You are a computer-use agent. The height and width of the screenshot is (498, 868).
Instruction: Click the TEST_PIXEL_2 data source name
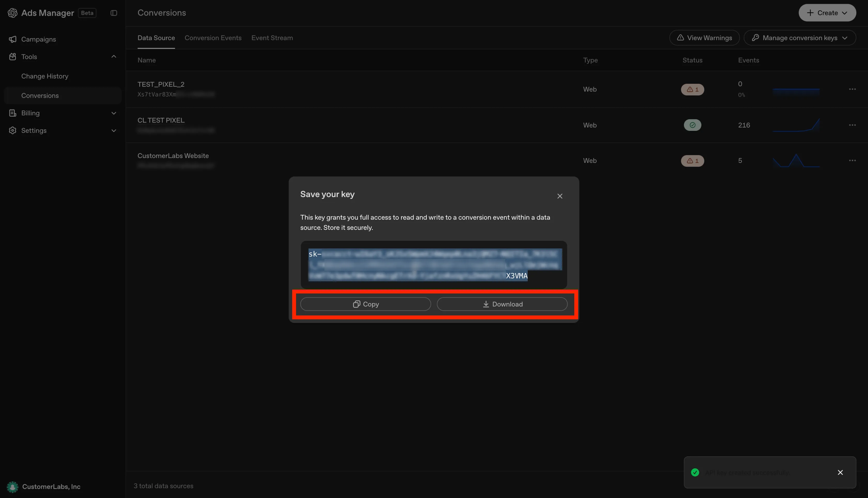pyautogui.click(x=161, y=84)
